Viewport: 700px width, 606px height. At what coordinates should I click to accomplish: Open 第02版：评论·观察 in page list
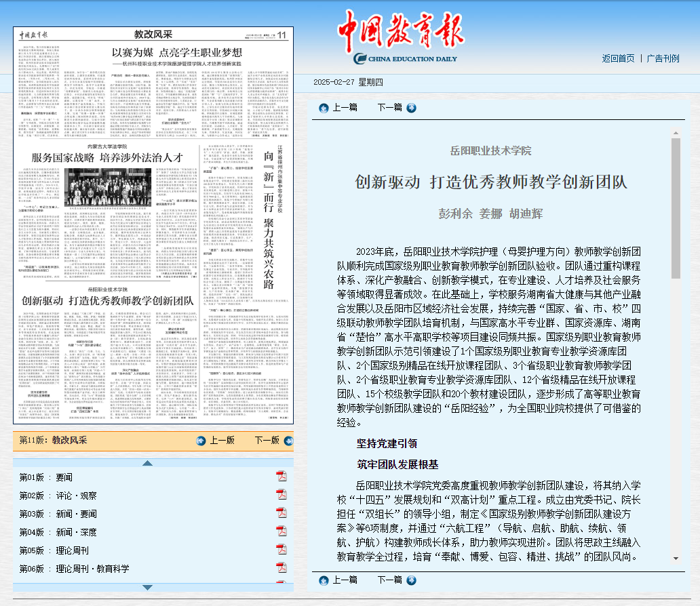coord(58,496)
